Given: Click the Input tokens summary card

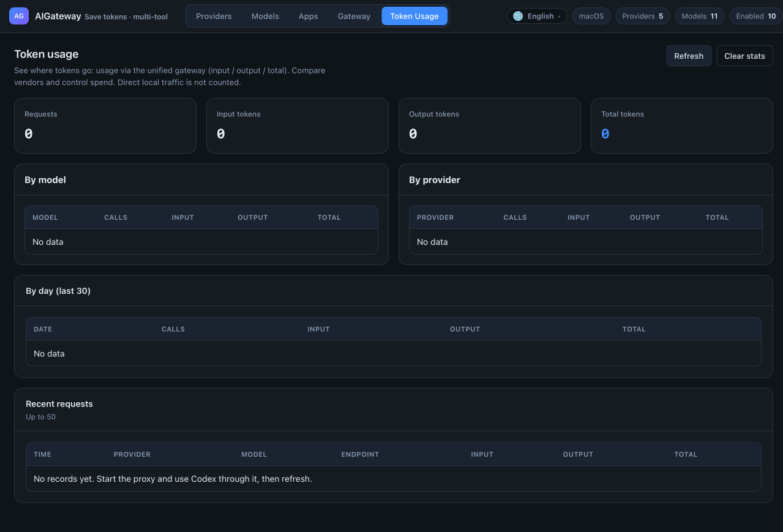Looking at the screenshot, I should 298,126.
